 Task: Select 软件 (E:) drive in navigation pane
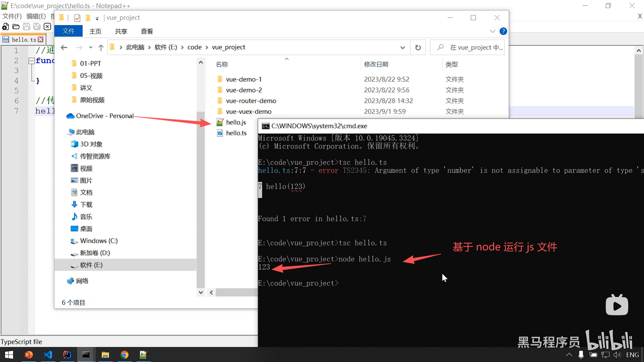[x=91, y=265]
